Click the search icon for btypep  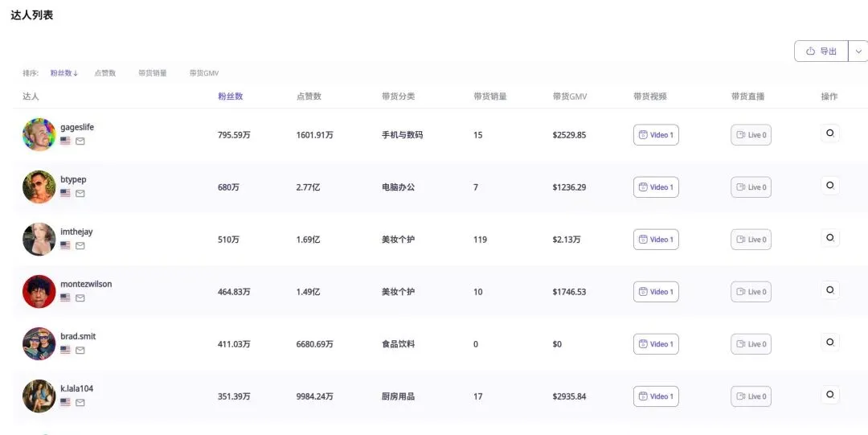coord(830,186)
